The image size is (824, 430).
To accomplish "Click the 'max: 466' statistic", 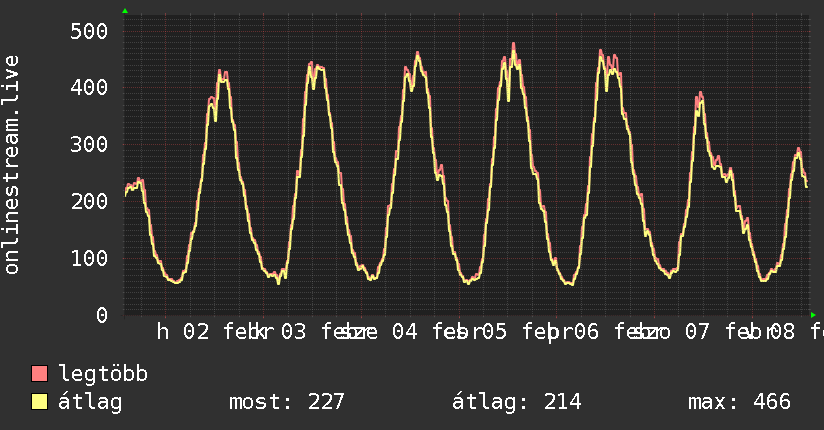I will [x=739, y=402].
